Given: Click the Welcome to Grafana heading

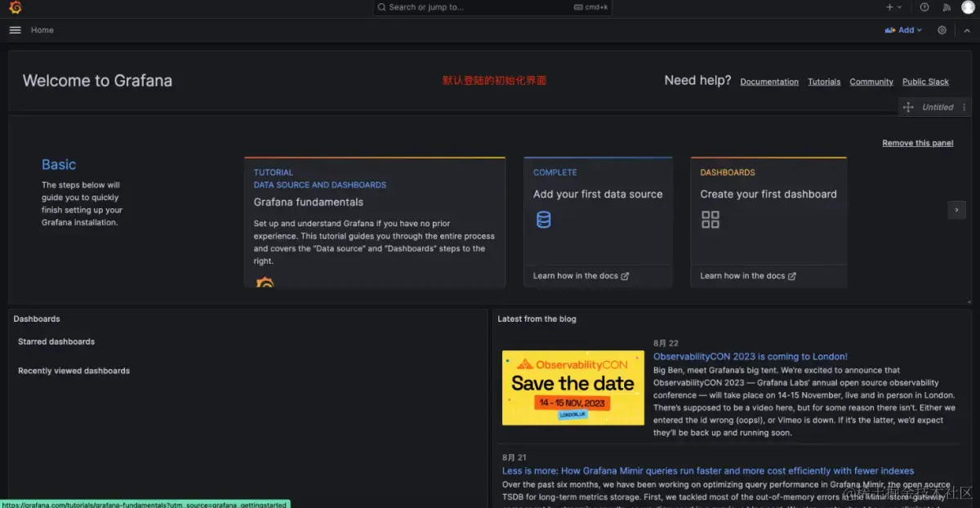Looking at the screenshot, I should 97,81.
